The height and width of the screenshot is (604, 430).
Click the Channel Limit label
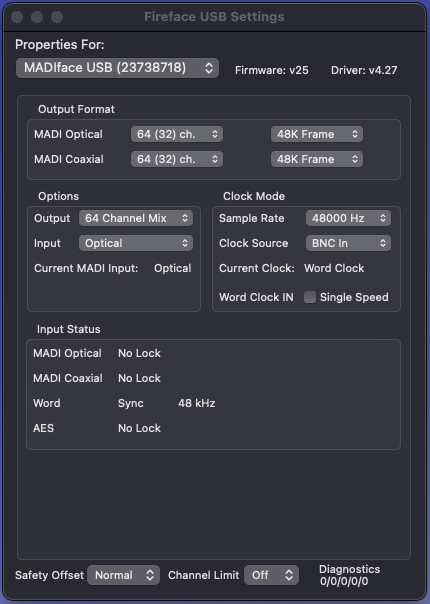click(x=203, y=575)
